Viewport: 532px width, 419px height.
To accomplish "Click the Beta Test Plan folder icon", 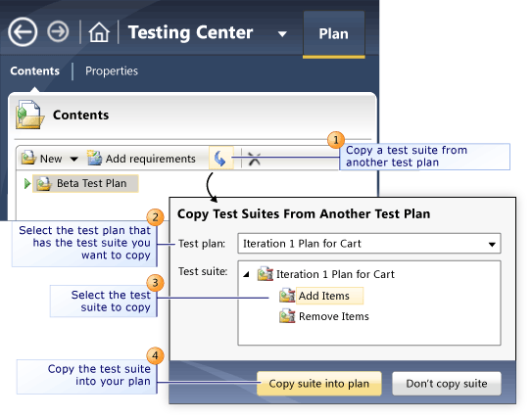I will click(44, 184).
